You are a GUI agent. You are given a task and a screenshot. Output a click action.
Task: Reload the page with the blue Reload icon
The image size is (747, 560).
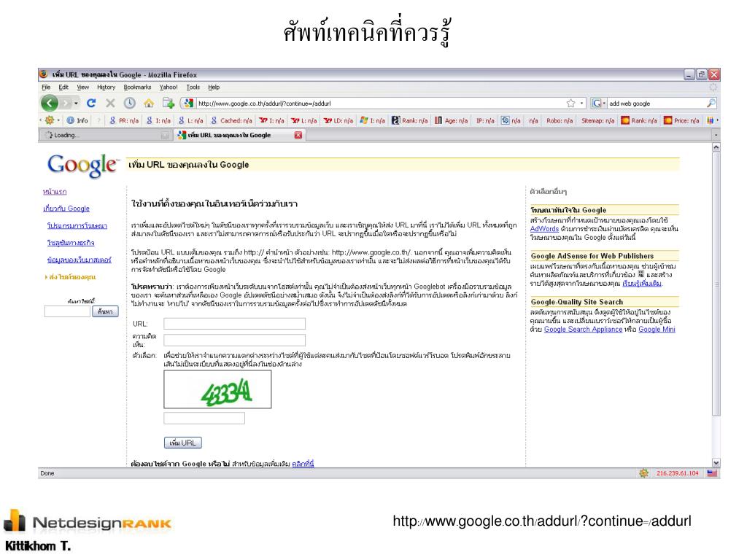pos(91,103)
